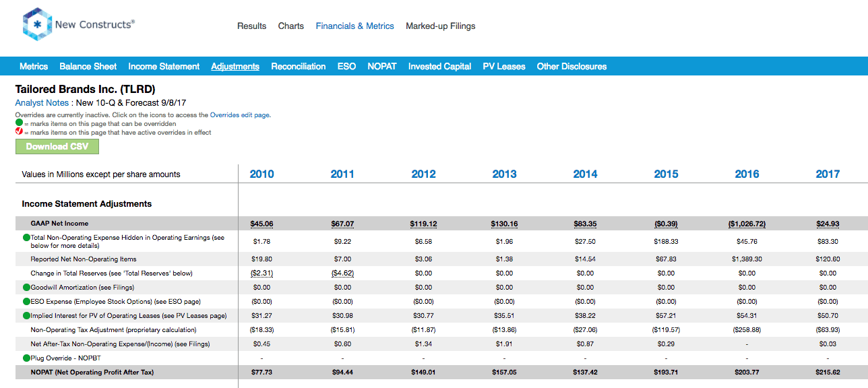Select the 'Income Statement Adjustments' section heading
Viewport: 868px width, 388px height.
(87, 203)
